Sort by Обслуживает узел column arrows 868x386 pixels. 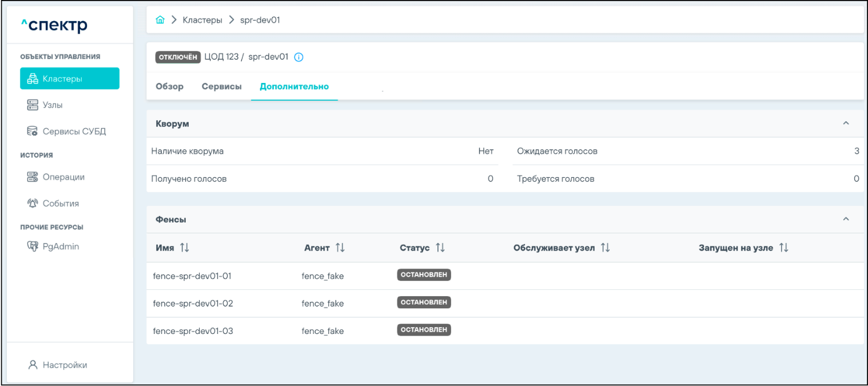pos(606,248)
